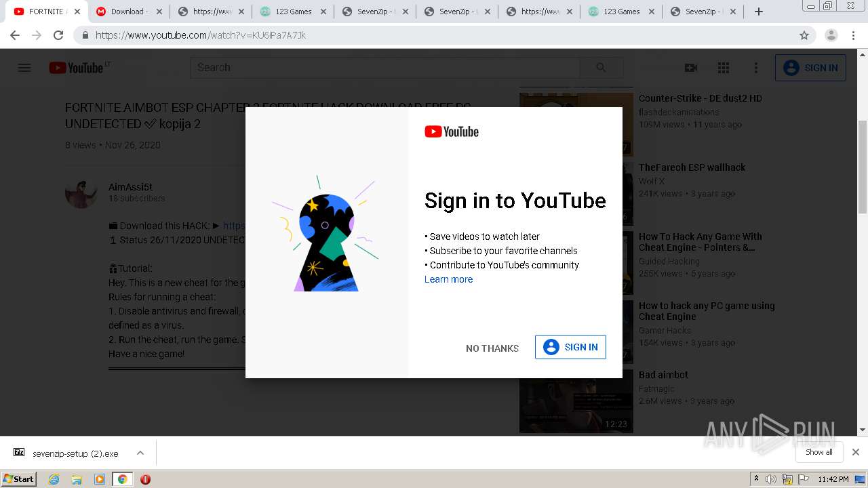
Task: Click the network tray icon
Action: click(x=788, y=479)
